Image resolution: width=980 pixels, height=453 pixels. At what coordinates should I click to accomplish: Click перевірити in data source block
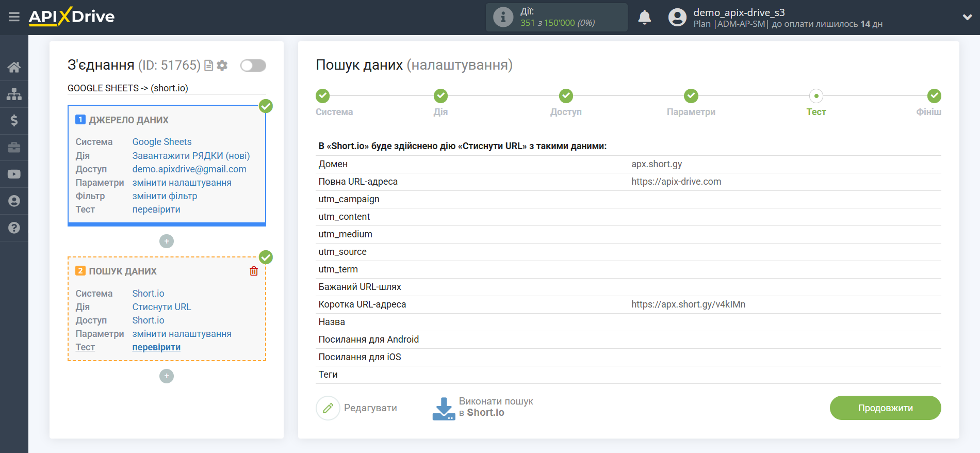156,209
